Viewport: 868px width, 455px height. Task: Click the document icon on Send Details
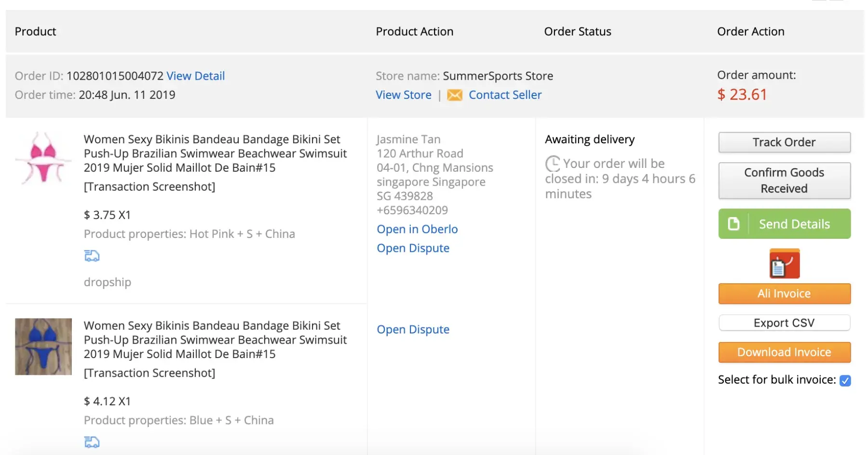coord(733,224)
